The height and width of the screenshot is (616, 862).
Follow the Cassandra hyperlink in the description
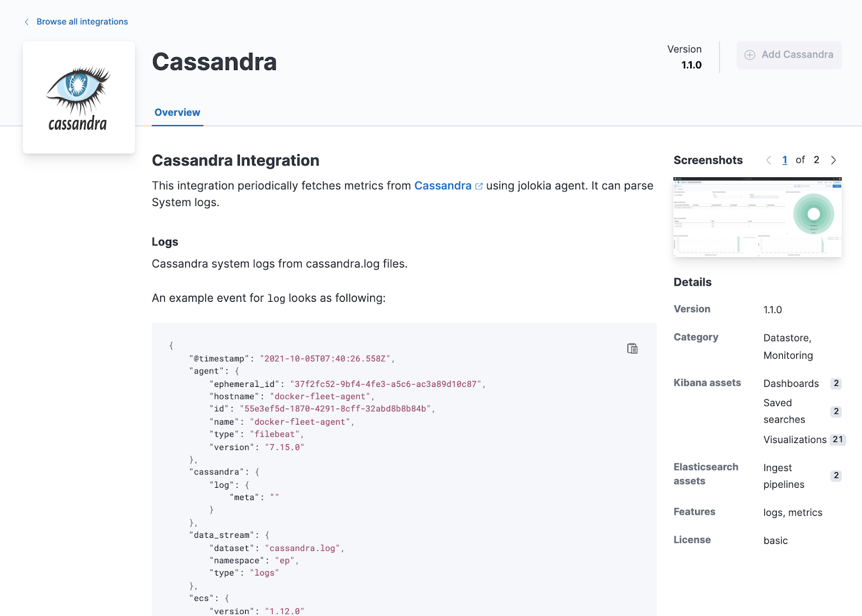pyautogui.click(x=443, y=185)
